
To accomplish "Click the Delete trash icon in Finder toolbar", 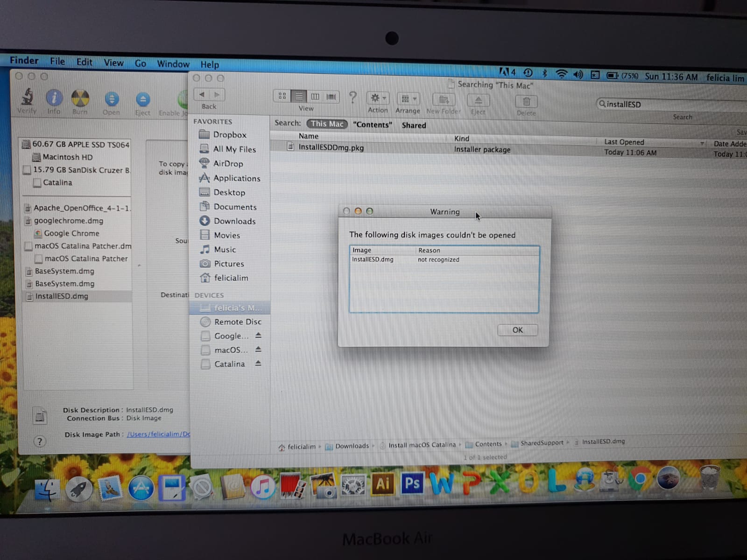I will pyautogui.click(x=527, y=101).
